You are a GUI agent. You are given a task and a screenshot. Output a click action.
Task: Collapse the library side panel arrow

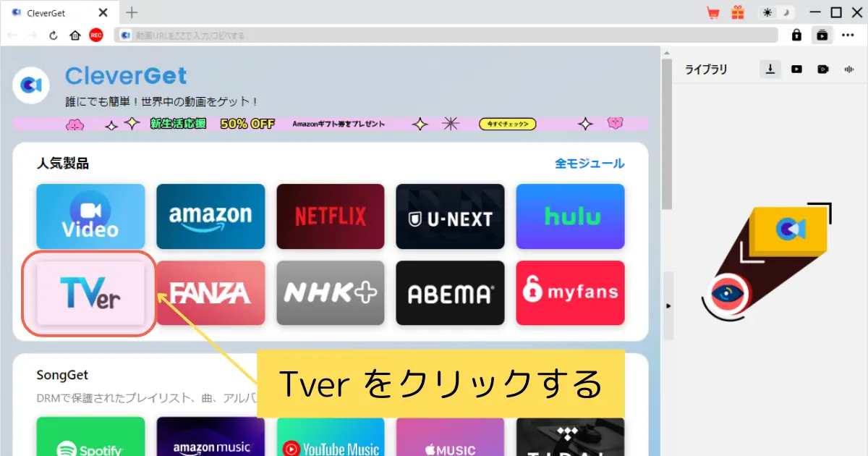pyautogui.click(x=668, y=306)
